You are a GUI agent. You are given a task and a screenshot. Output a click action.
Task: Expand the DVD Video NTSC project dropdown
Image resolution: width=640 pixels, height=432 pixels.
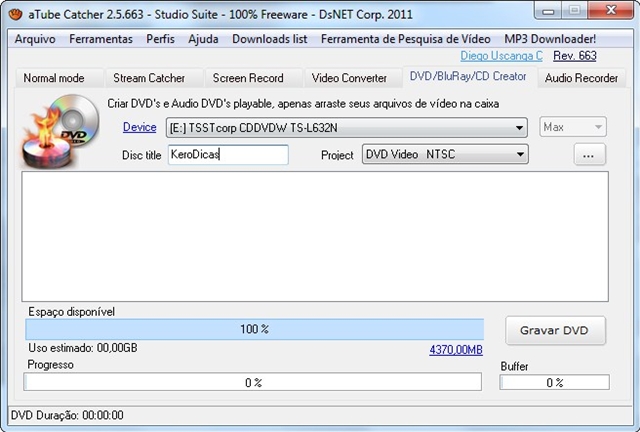pyautogui.click(x=445, y=154)
